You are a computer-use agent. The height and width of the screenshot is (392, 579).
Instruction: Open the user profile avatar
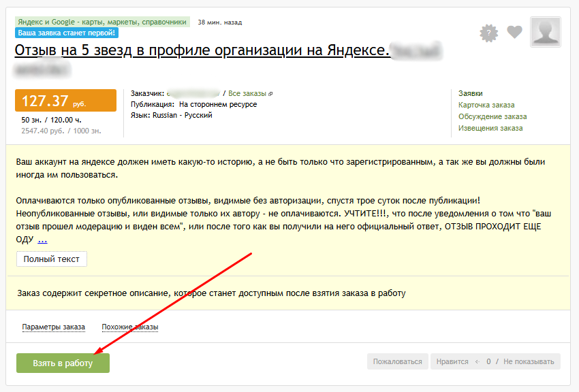[545, 32]
